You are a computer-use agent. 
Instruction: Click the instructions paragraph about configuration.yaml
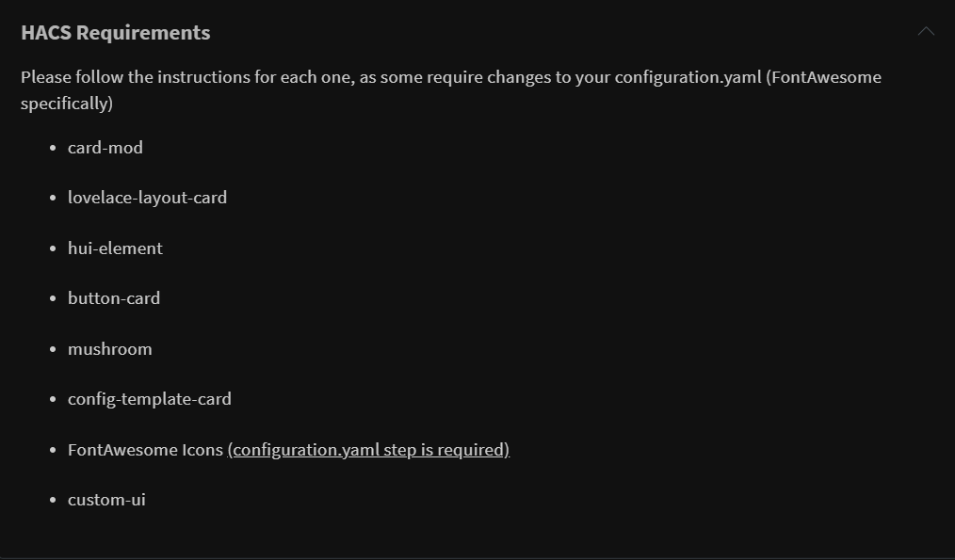click(x=450, y=89)
